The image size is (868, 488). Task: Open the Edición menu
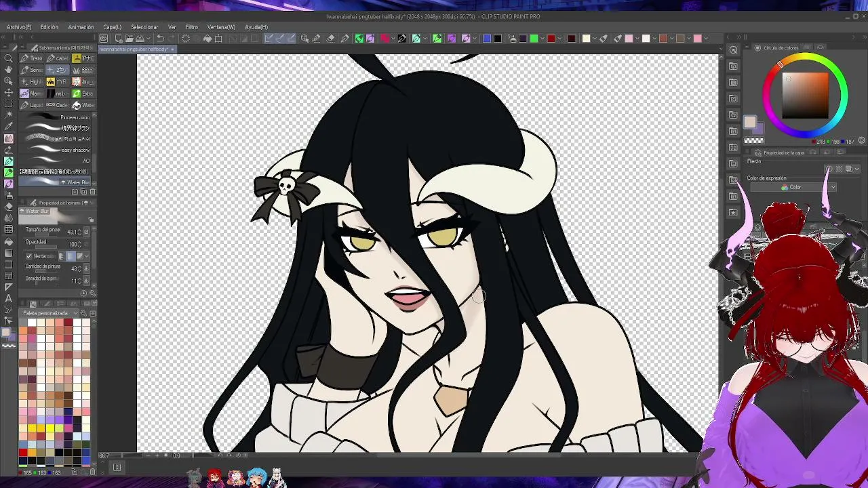pyautogui.click(x=50, y=27)
